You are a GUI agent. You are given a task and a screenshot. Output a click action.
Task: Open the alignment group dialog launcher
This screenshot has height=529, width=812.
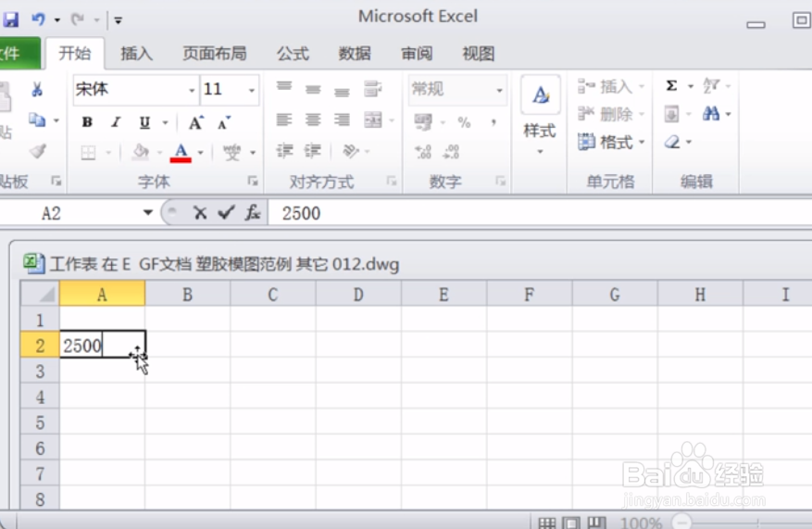click(392, 181)
